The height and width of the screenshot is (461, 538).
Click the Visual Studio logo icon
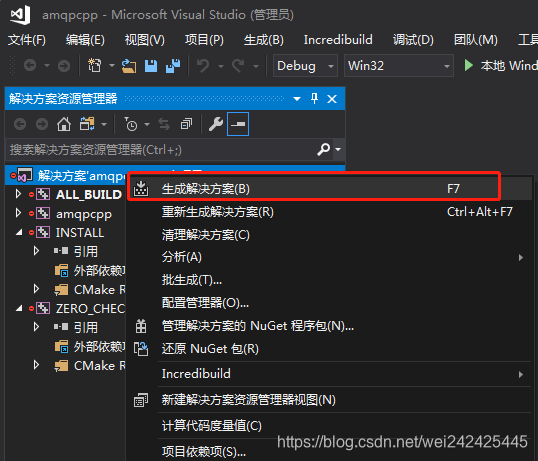tap(20, 15)
